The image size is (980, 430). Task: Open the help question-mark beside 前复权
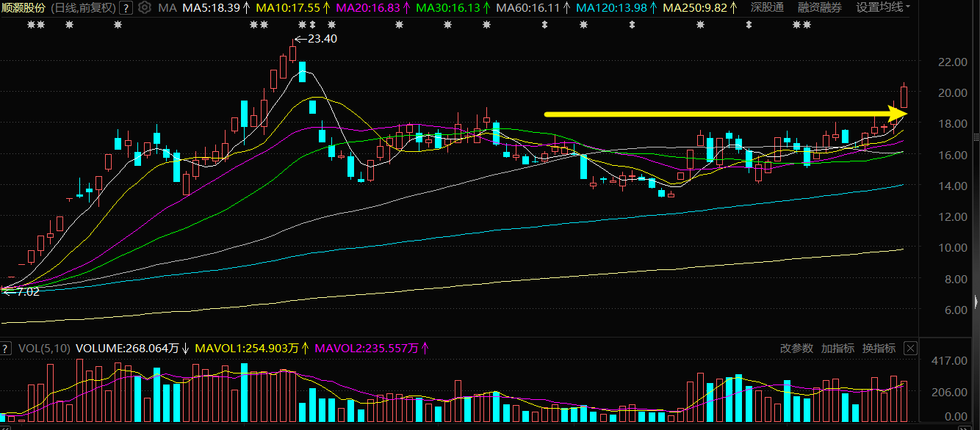coord(126,8)
